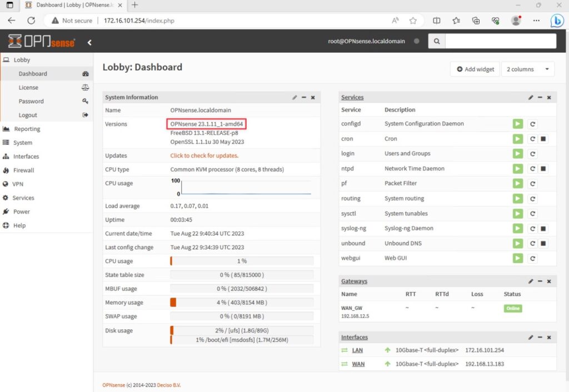The height and width of the screenshot is (392, 569).
Task: Open the 2 columns dropdown
Action: [528, 69]
